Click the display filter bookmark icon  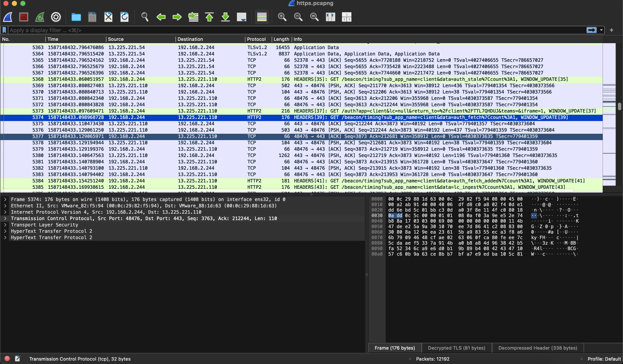click(x=4, y=30)
